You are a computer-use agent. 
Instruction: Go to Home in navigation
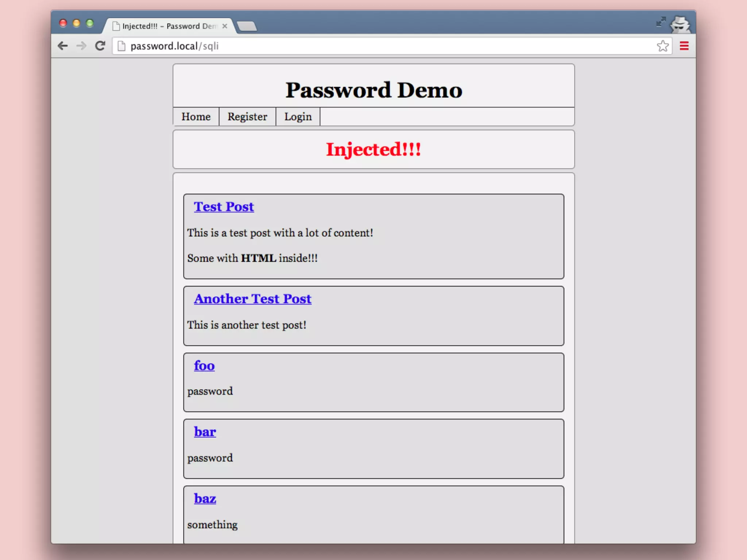[x=196, y=117]
